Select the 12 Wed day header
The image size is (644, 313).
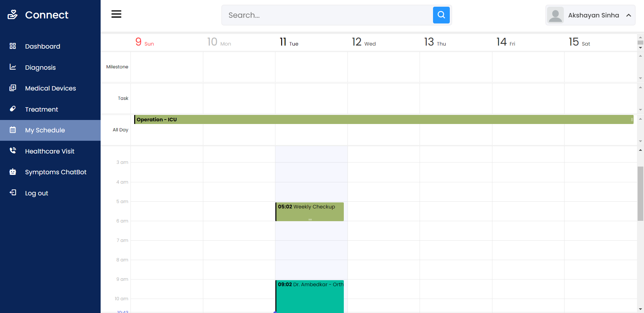(364, 42)
